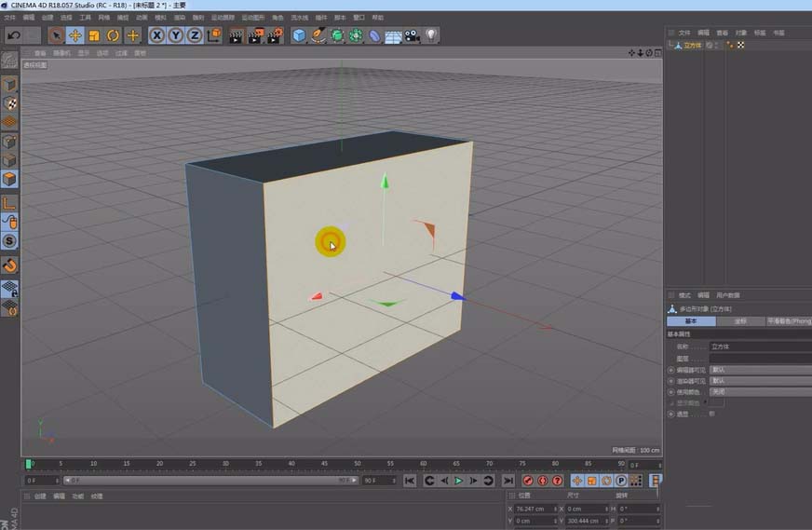Click the record keyframe red button
The image size is (812, 530).
click(x=528, y=481)
